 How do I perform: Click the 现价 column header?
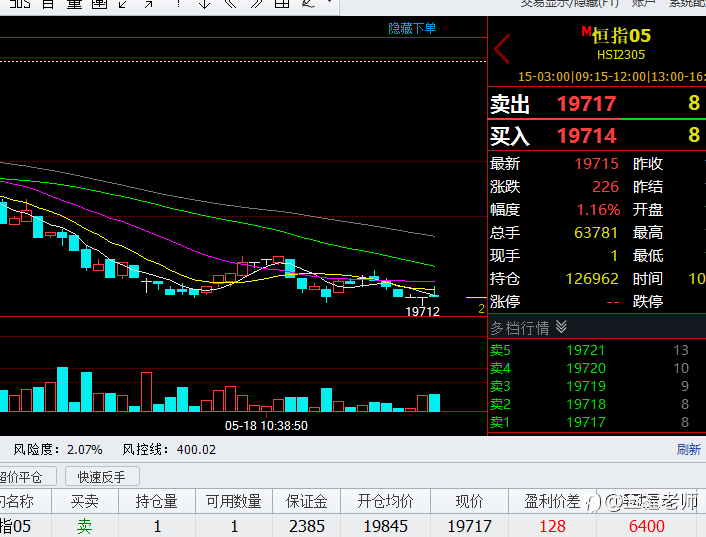pos(469,501)
